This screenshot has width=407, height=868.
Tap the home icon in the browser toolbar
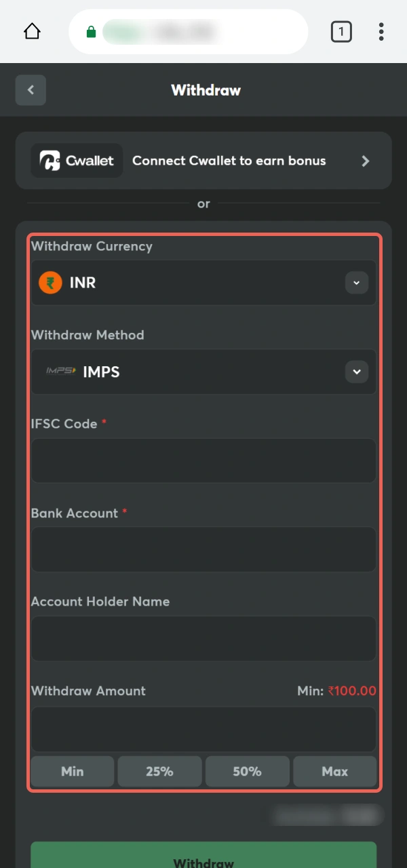coord(31,31)
